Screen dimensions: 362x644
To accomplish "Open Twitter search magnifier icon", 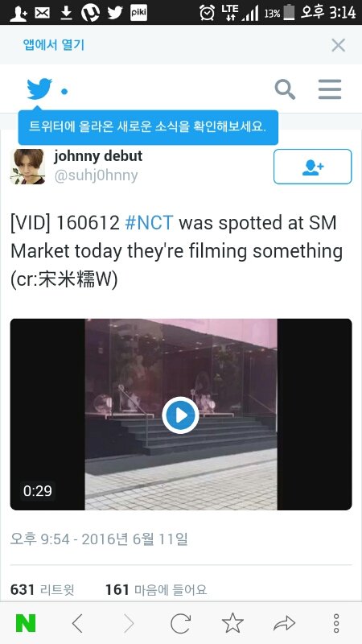I will tap(285, 89).
